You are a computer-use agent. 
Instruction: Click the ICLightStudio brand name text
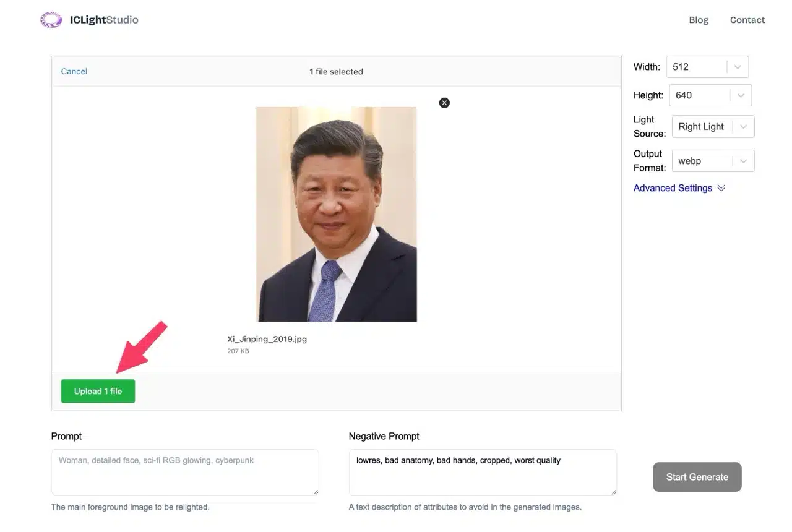click(x=104, y=20)
